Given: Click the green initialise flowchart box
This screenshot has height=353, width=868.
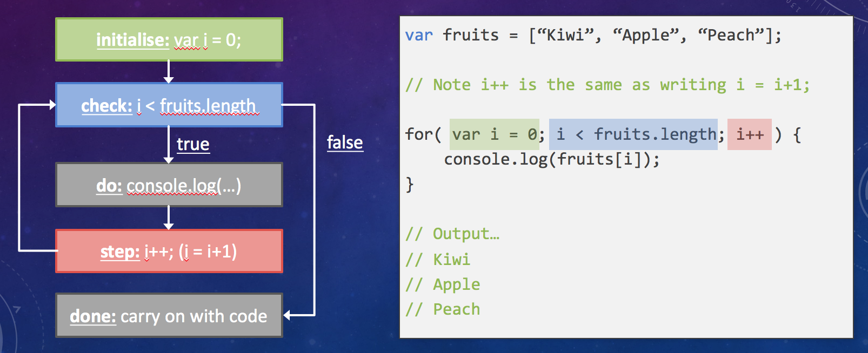Looking at the screenshot, I should click(169, 39).
